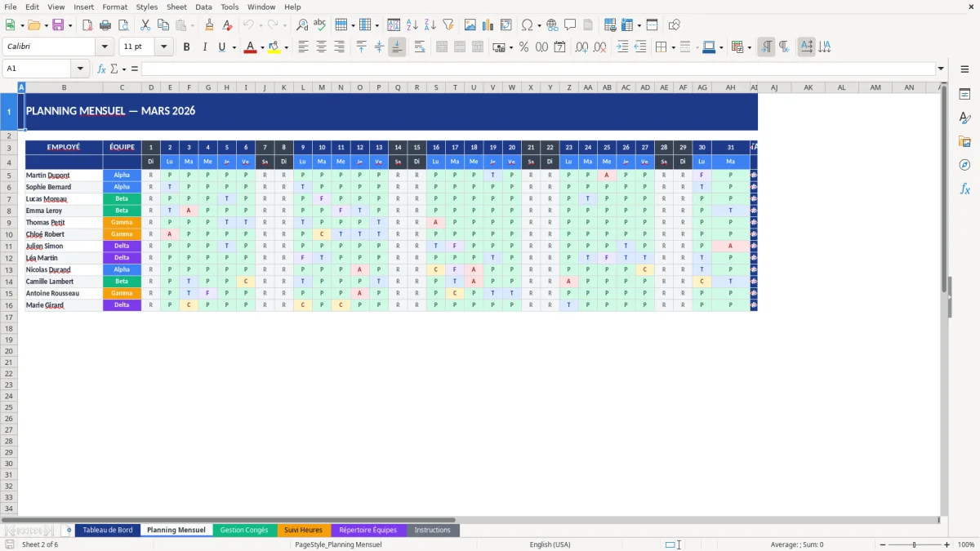Open the Insert Chart icon
Viewport: 980px width, 551px height.
(x=488, y=24)
